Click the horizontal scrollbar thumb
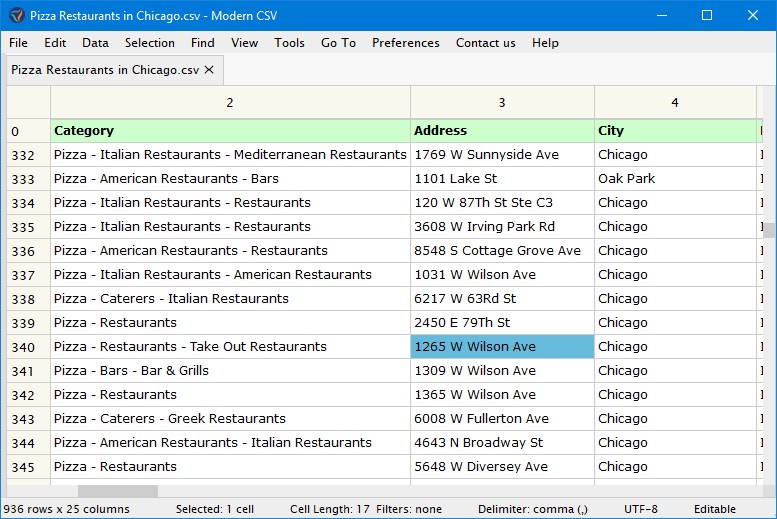 118,491
